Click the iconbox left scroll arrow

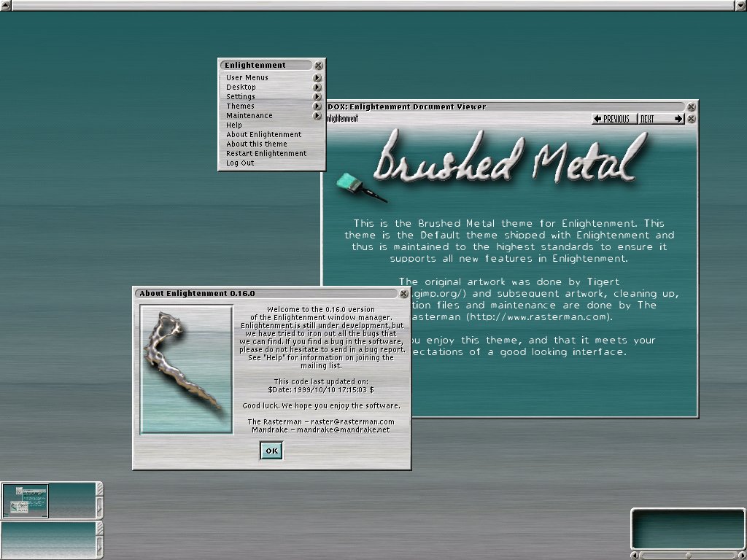click(x=634, y=556)
